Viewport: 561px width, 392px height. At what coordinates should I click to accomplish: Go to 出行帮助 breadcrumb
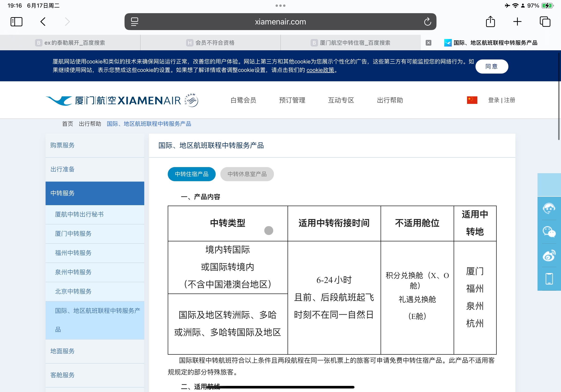(90, 124)
